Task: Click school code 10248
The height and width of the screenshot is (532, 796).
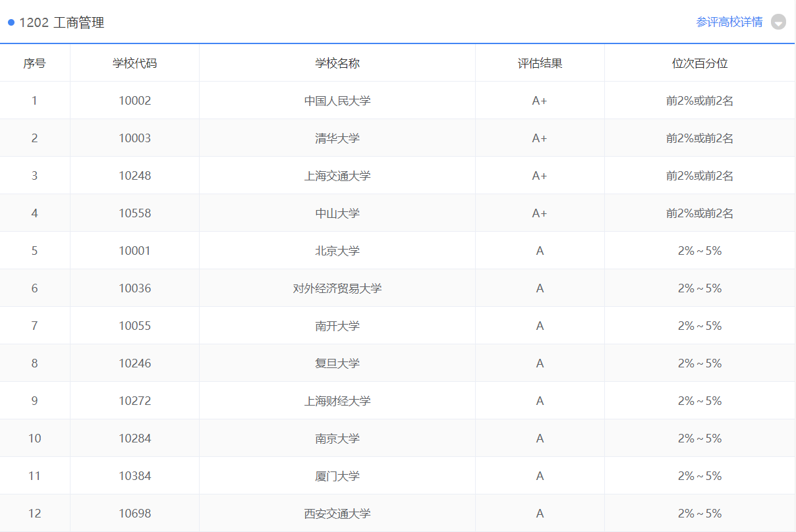Action: point(134,176)
